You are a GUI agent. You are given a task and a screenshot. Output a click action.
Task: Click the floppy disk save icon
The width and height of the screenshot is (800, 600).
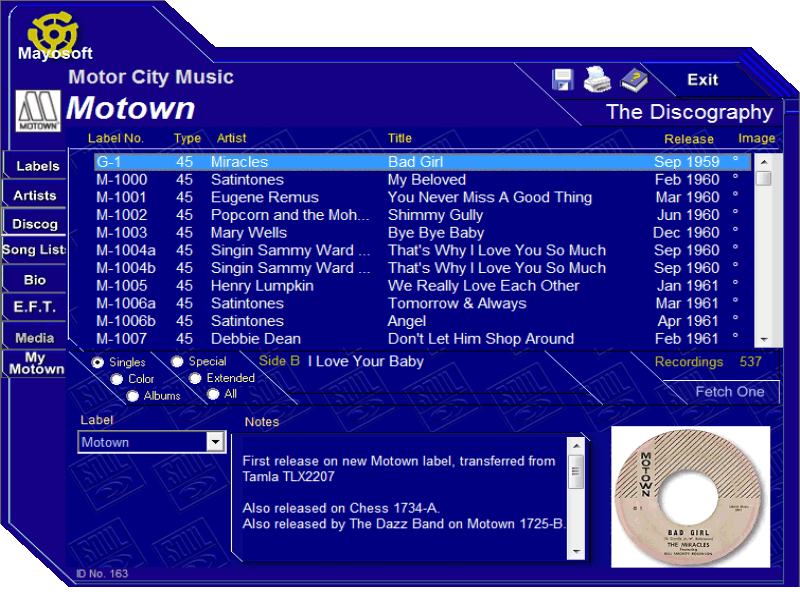562,80
